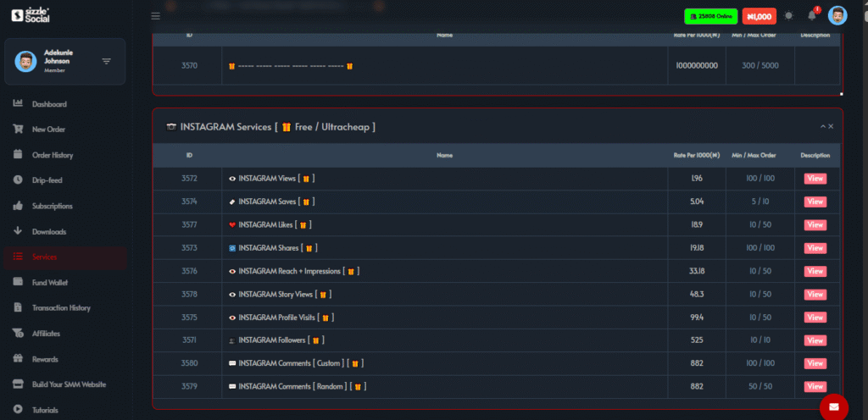Open Order History menu item

(x=53, y=155)
